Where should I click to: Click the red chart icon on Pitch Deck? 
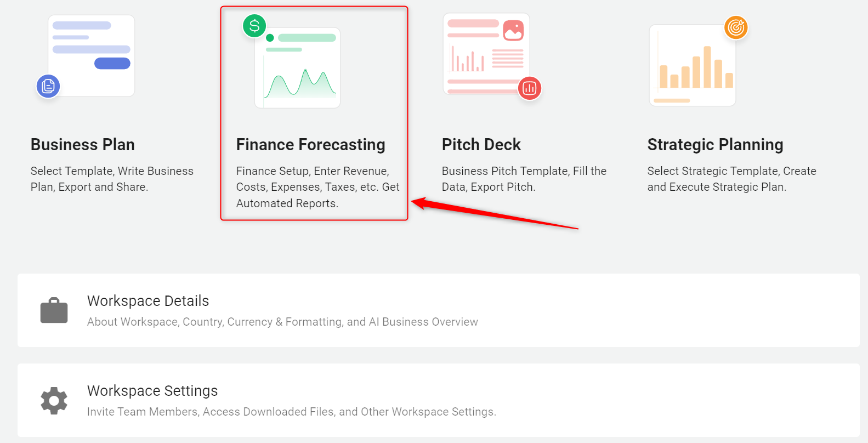[530, 88]
